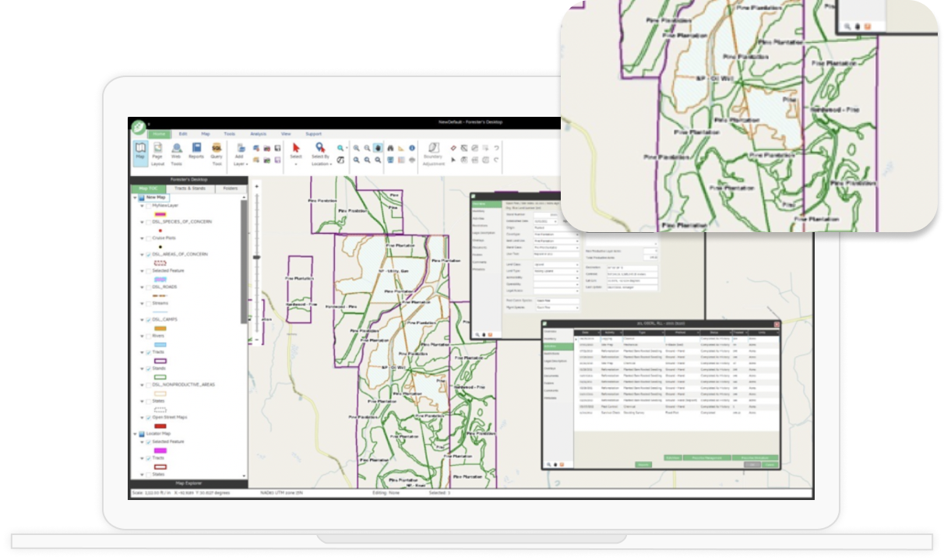Click map zoom slider minus button
The image size is (944, 560).
[x=257, y=340]
